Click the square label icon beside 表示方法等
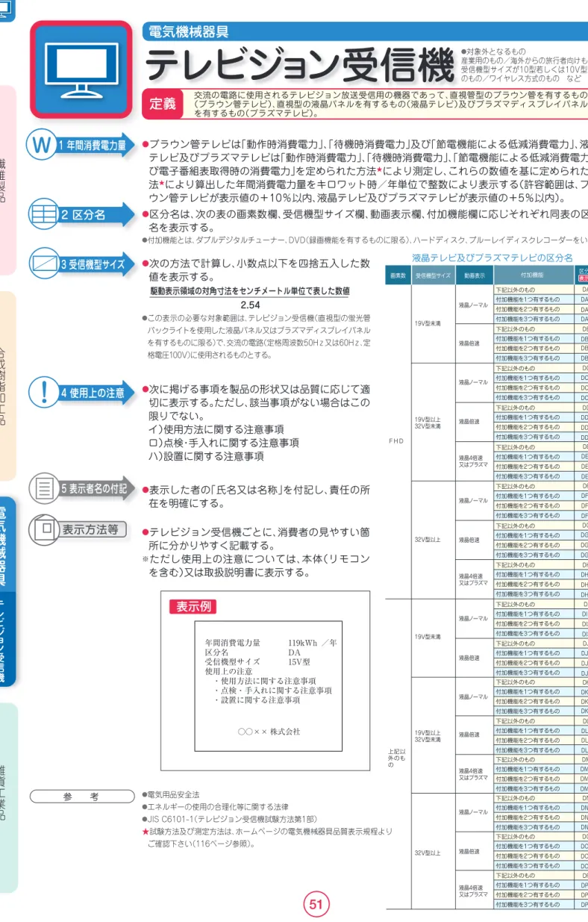This screenshot has height=922, width=588. click(43, 529)
